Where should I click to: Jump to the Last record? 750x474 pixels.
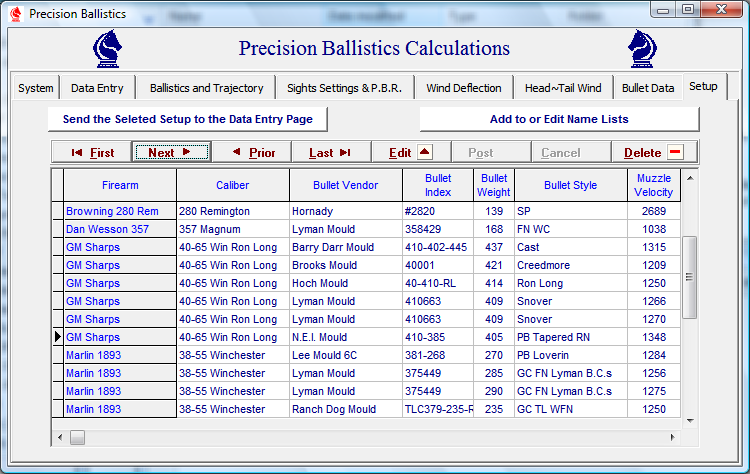(x=329, y=153)
